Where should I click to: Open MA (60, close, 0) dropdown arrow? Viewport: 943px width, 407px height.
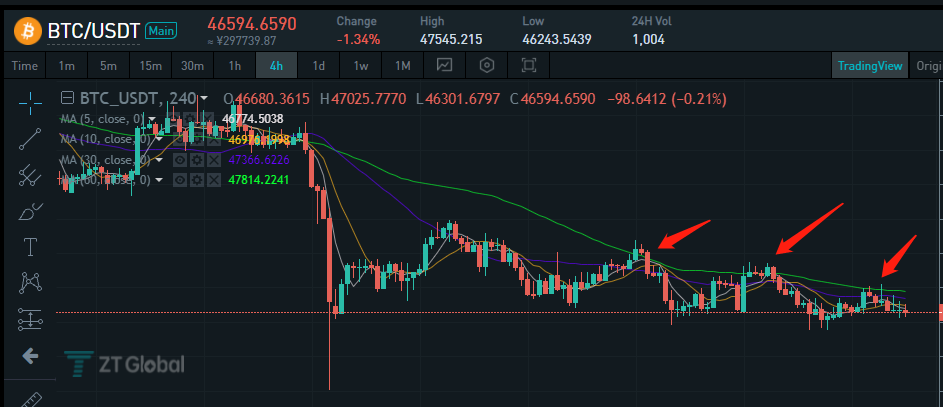point(159,179)
